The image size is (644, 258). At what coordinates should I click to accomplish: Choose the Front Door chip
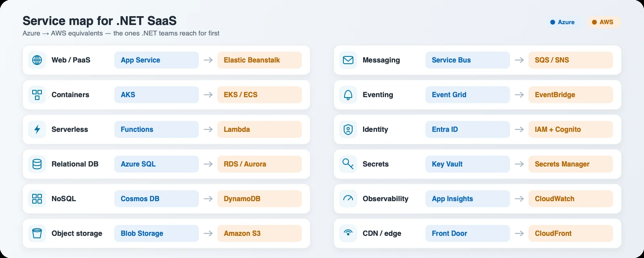tap(468, 233)
